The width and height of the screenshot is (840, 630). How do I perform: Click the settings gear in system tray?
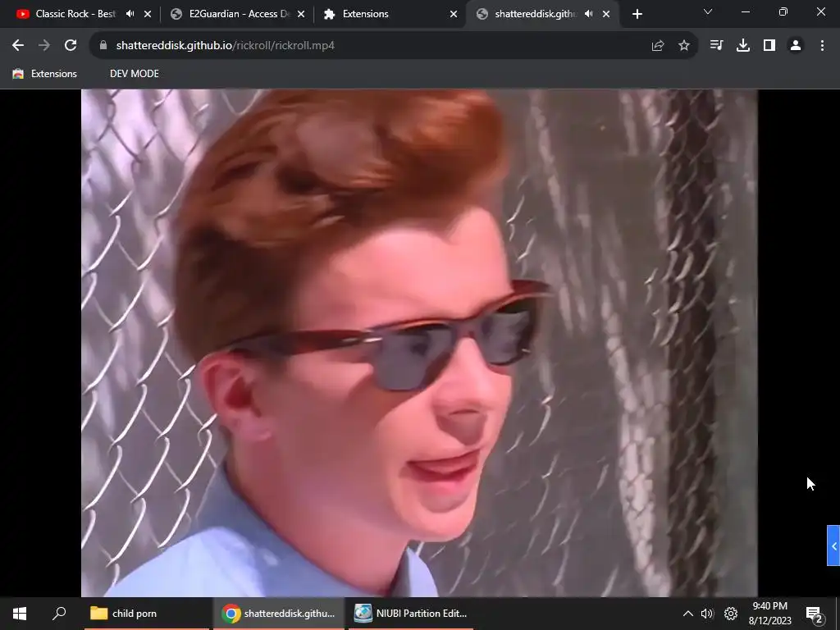point(731,614)
